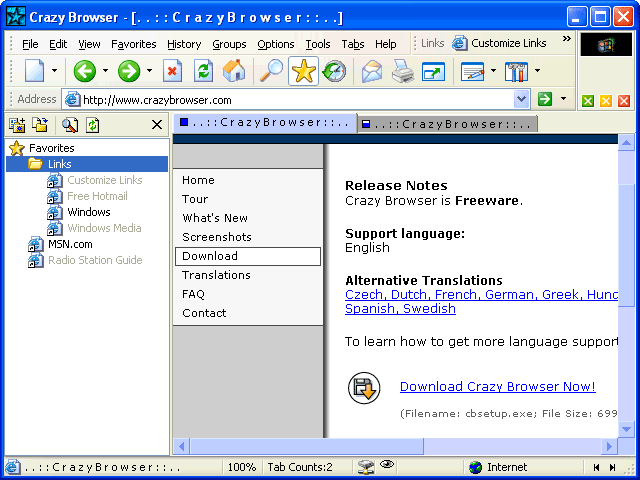This screenshot has height=480, width=640.
Task: Go forward with green right arrow
Action: point(129,71)
